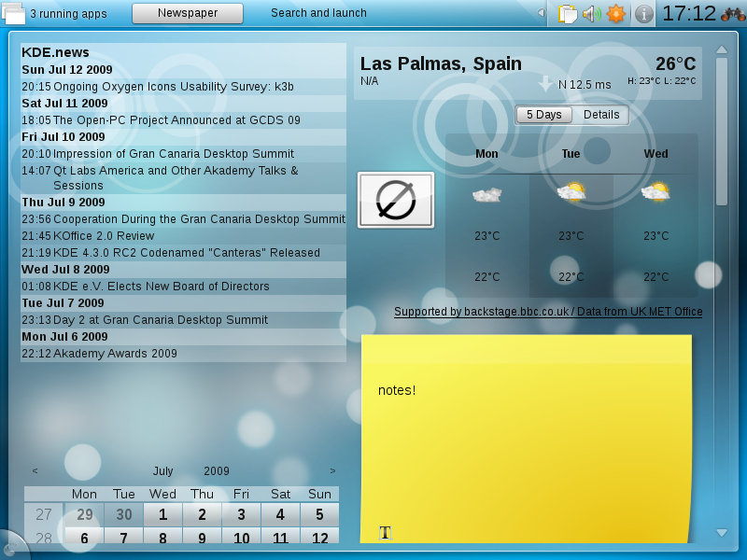Expand hidden tray icons with left arrow
Image resolution: width=747 pixels, height=560 pixels.
pos(541,13)
